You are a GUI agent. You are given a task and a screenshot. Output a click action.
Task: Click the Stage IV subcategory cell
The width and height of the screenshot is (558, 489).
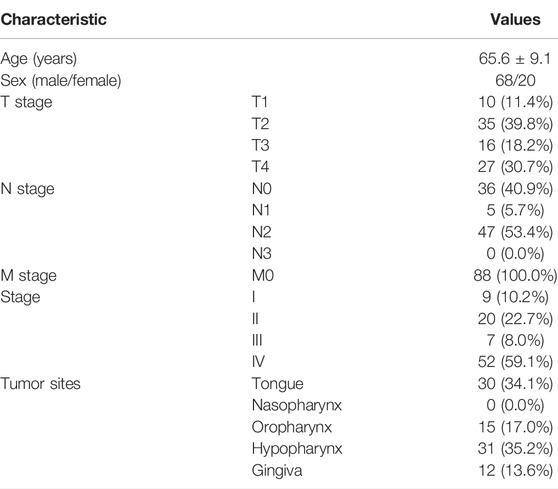click(x=258, y=362)
